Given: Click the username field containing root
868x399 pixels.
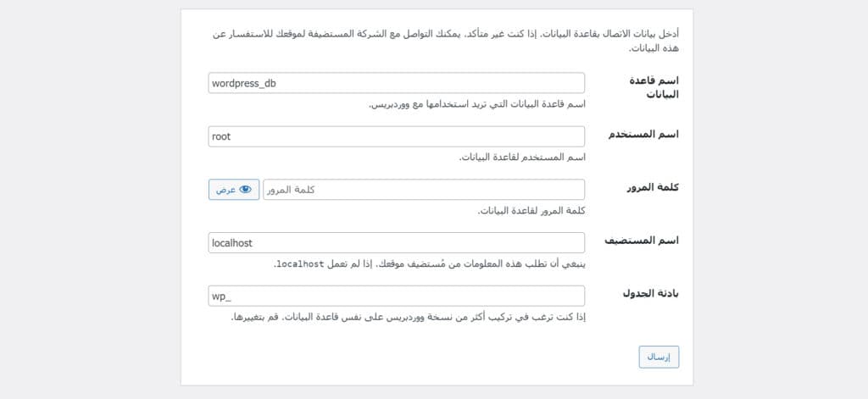Looking at the screenshot, I should click(397, 136).
